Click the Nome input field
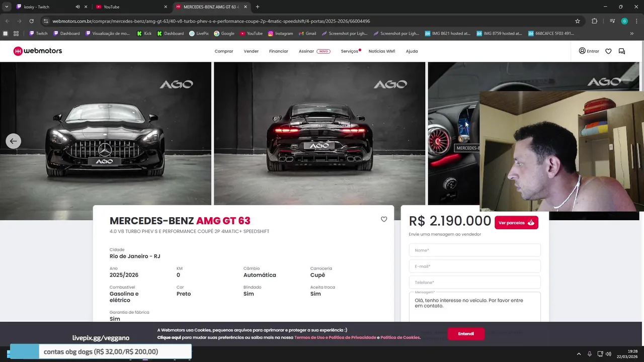Viewport: 644px width, 362px height. [474, 250]
